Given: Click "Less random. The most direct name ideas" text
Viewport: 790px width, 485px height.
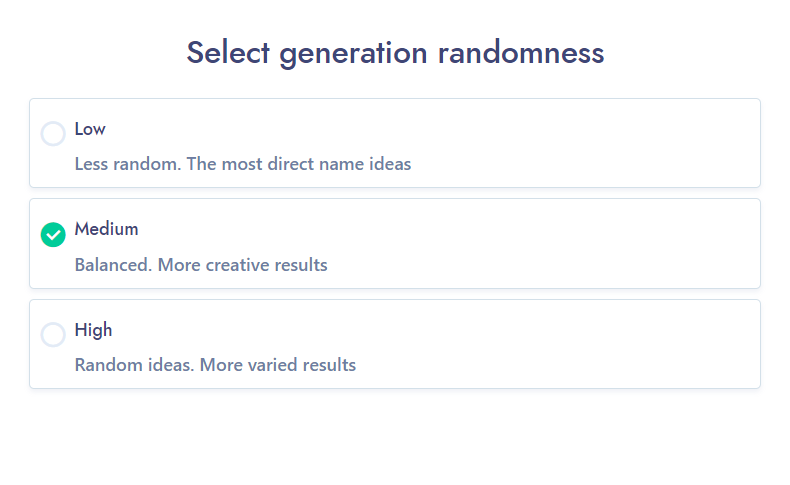Looking at the screenshot, I should (x=243, y=164).
